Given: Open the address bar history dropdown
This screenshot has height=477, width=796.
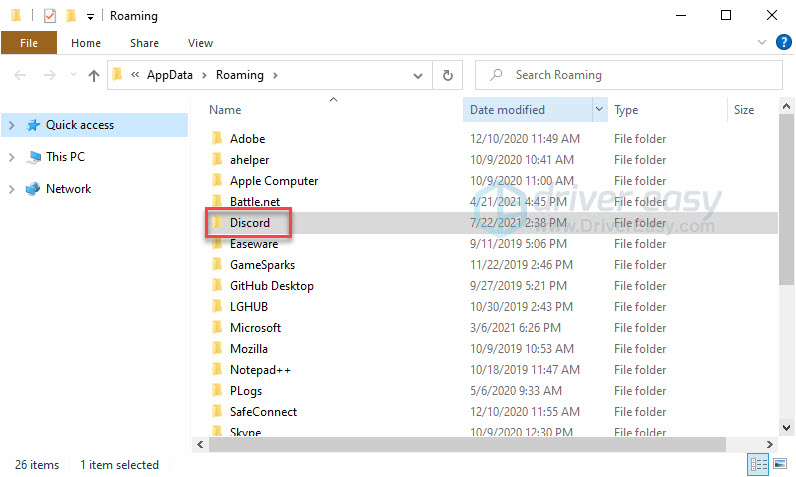Looking at the screenshot, I should (418, 76).
